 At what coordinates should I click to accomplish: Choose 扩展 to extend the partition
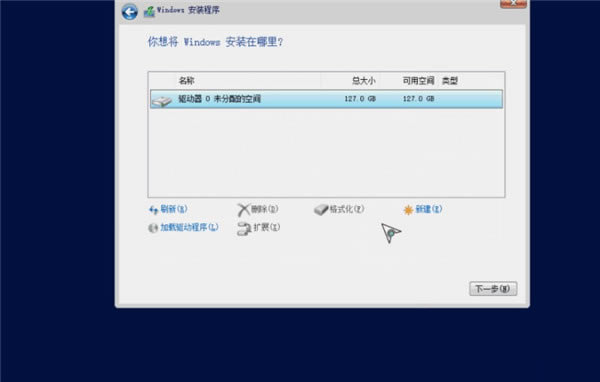click(267, 227)
